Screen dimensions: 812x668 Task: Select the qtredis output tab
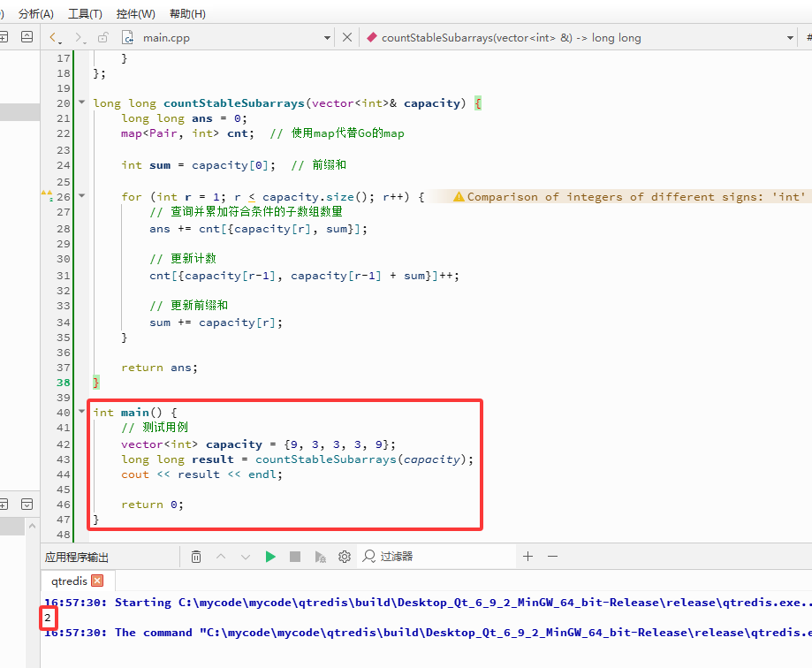(70, 581)
